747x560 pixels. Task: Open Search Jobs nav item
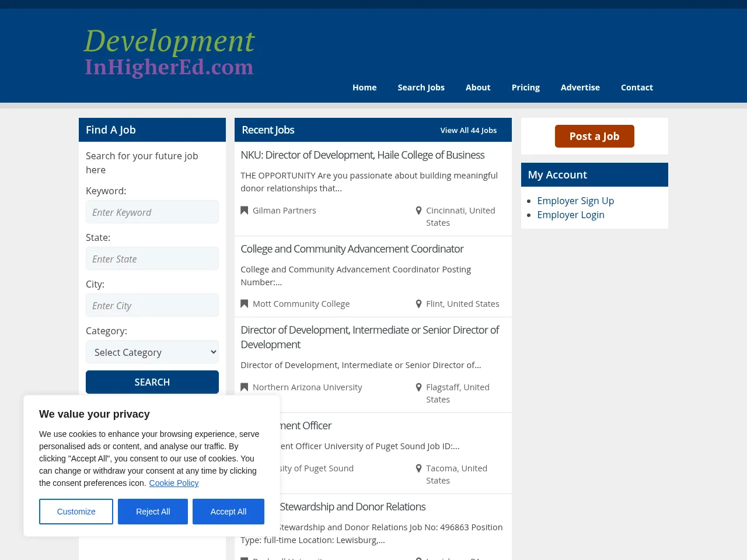pos(421,87)
